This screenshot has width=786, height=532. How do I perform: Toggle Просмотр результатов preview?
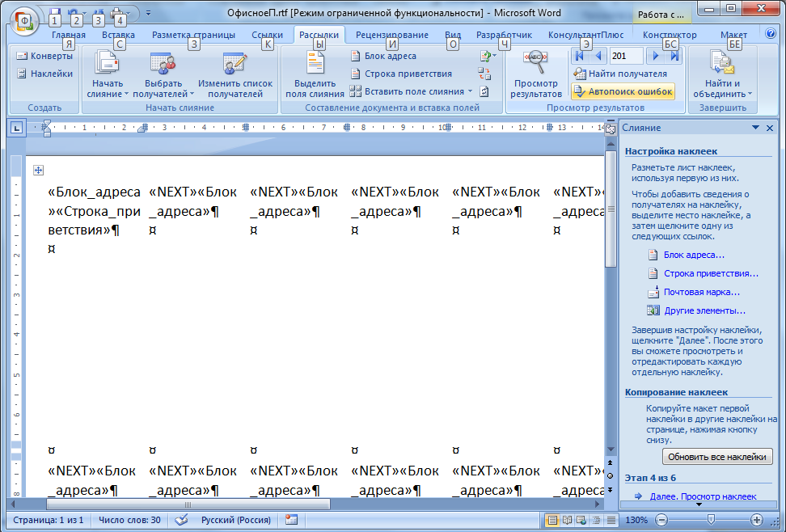(536, 74)
